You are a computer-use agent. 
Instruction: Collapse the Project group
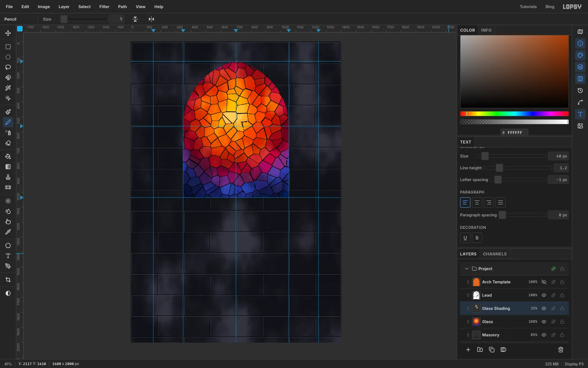pyautogui.click(x=467, y=269)
